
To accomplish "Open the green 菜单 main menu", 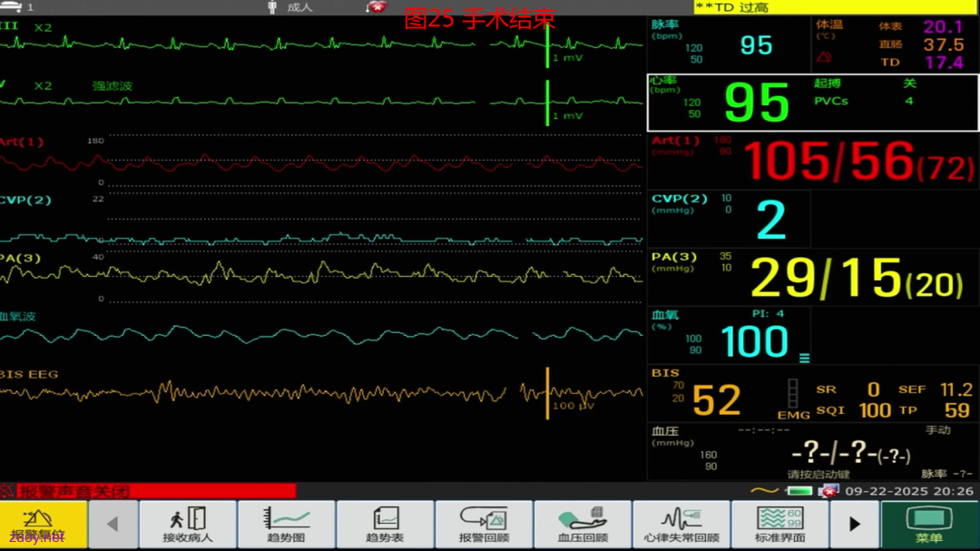I will pyautogui.click(x=929, y=524).
